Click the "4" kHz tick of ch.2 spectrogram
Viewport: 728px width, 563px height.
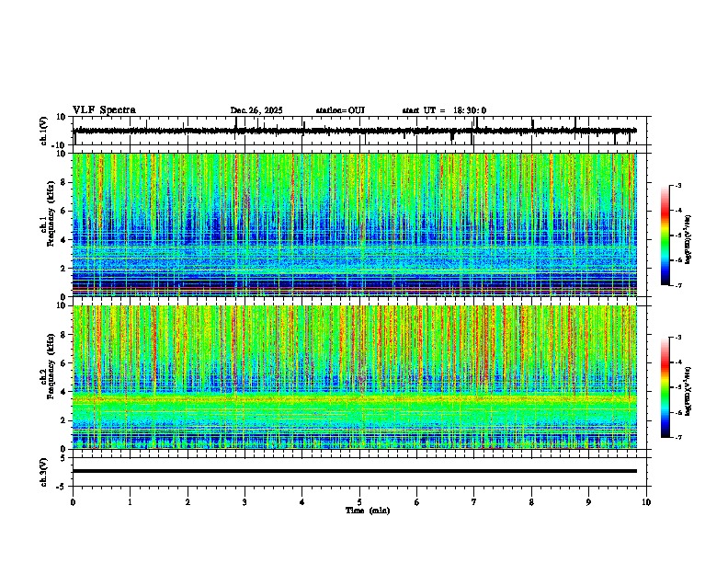pos(63,392)
